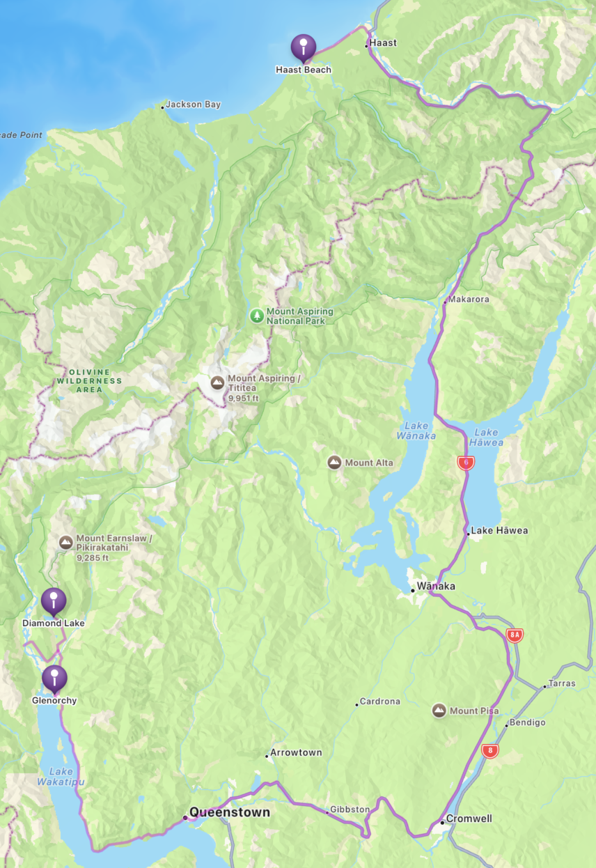The height and width of the screenshot is (868, 596).
Task: Select the Glenorchy purple pin
Action: (x=54, y=678)
